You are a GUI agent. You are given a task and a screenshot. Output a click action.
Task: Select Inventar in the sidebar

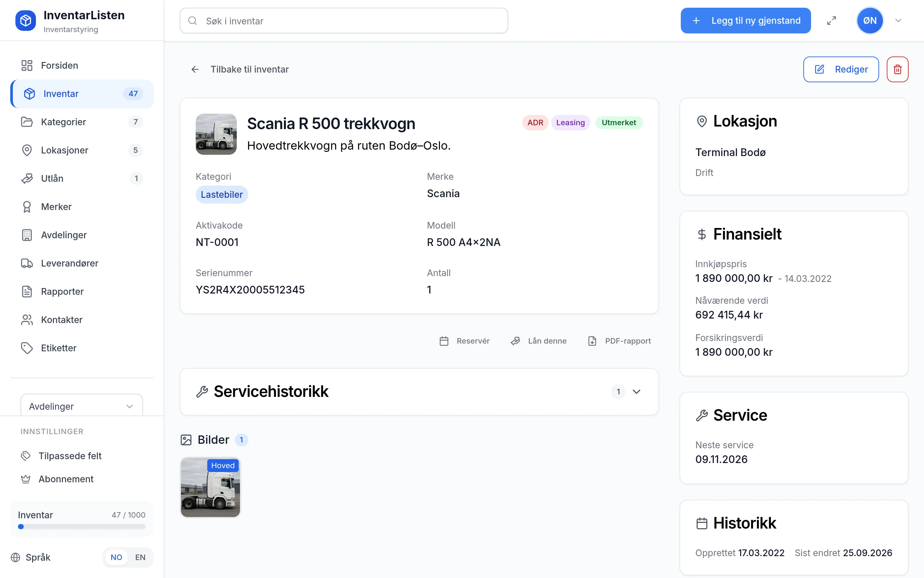pyautogui.click(x=82, y=94)
